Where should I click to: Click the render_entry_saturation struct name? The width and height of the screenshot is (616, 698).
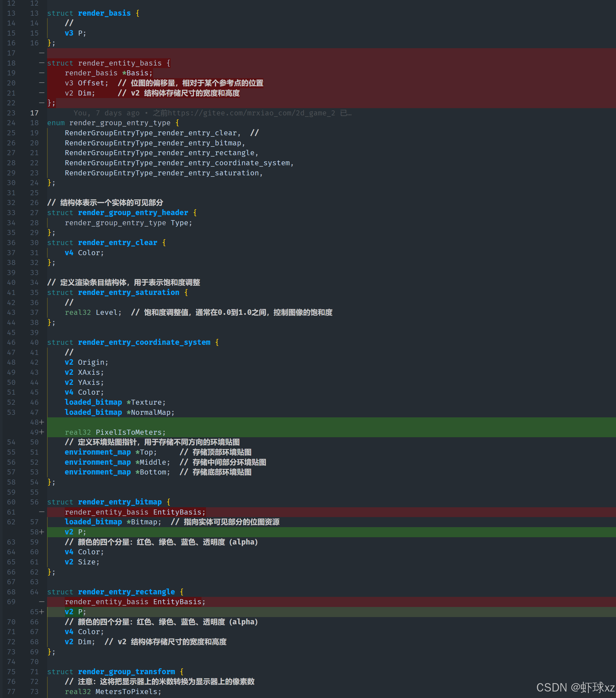(x=128, y=292)
